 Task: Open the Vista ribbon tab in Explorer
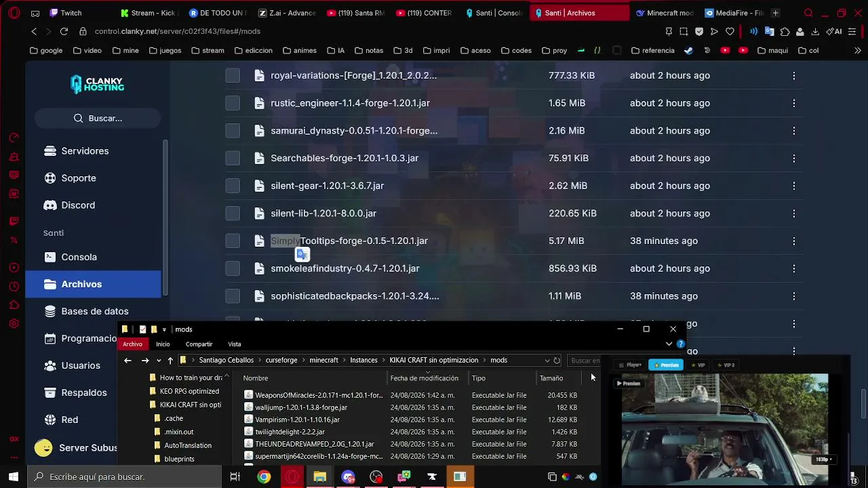[235, 344]
